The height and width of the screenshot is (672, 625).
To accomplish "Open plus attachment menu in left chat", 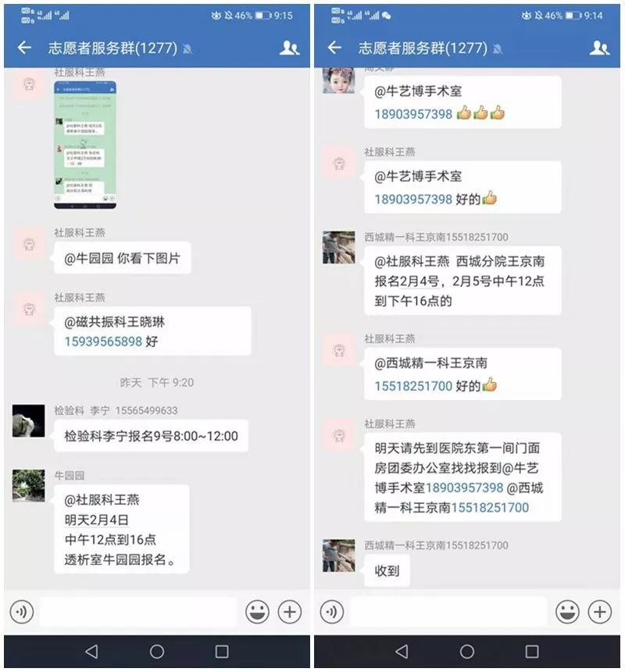I will (290, 612).
